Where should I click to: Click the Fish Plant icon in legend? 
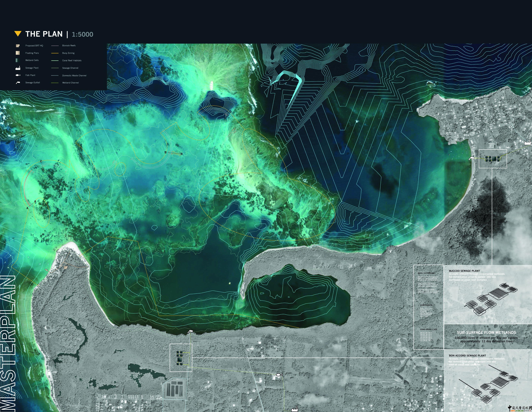[x=18, y=75]
